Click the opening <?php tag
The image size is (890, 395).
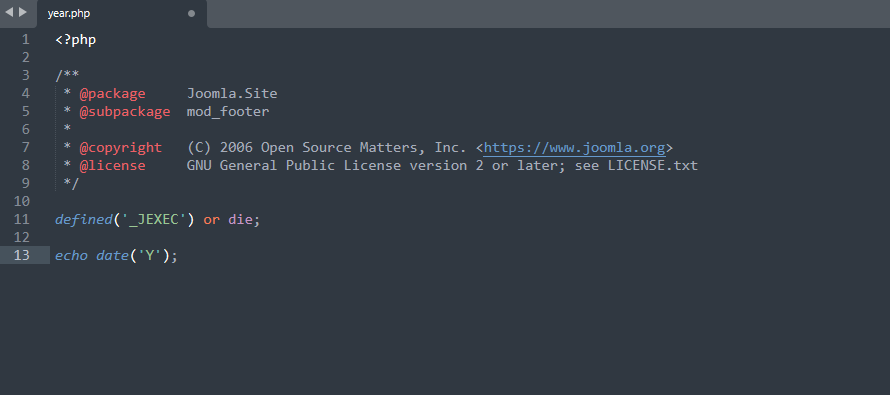[x=75, y=40]
